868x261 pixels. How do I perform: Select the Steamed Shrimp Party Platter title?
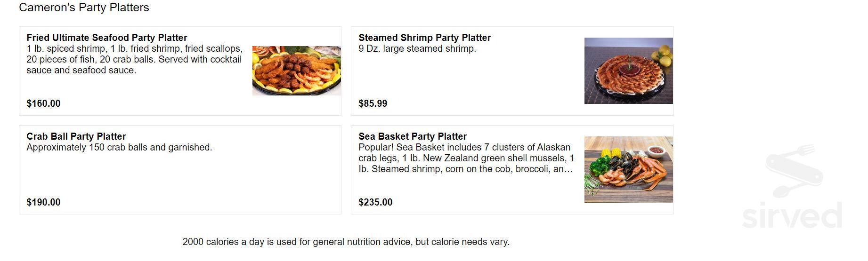(424, 38)
